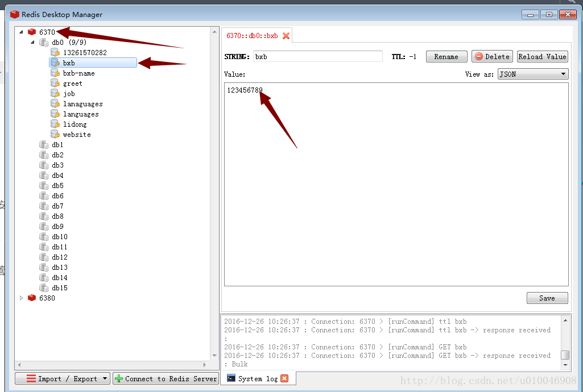The height and width of the screenshot is (392, 583).
Task: Click the key icon beside lidong
Action: point(55,124)
